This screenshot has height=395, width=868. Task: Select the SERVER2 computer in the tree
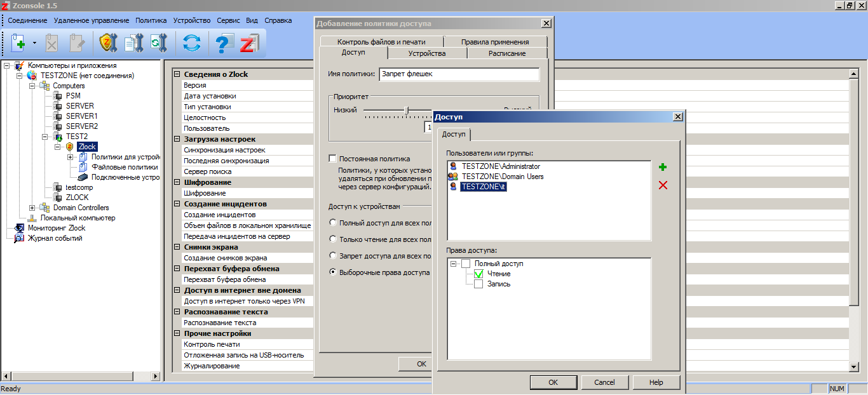[x=82, y=126]
